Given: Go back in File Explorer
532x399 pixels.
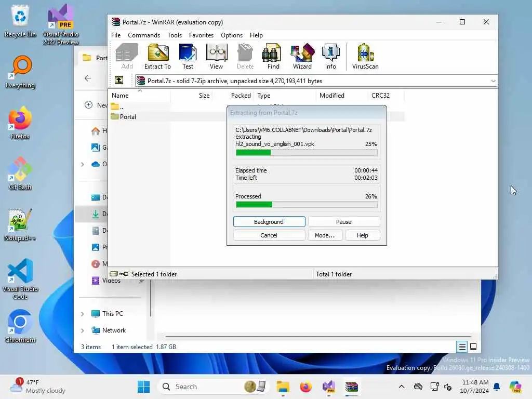Looking at the screenshot, I should pyautogui.click(x=87, y=78).
